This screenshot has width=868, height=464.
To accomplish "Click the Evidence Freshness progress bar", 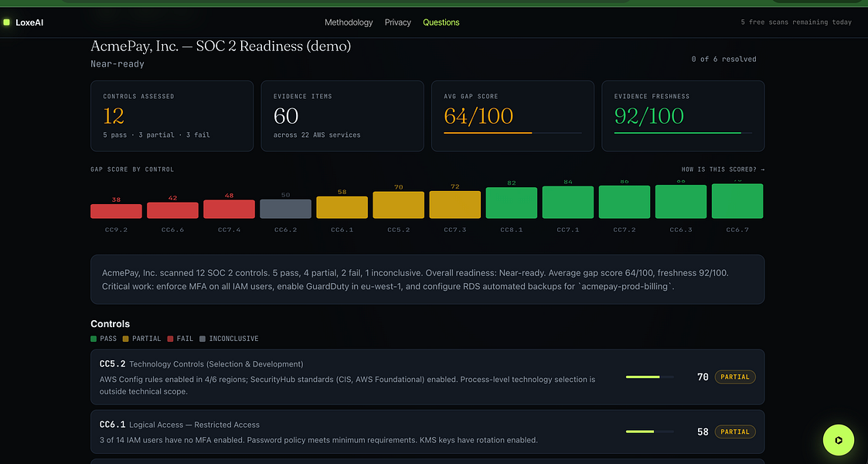I will coord(683,133).
